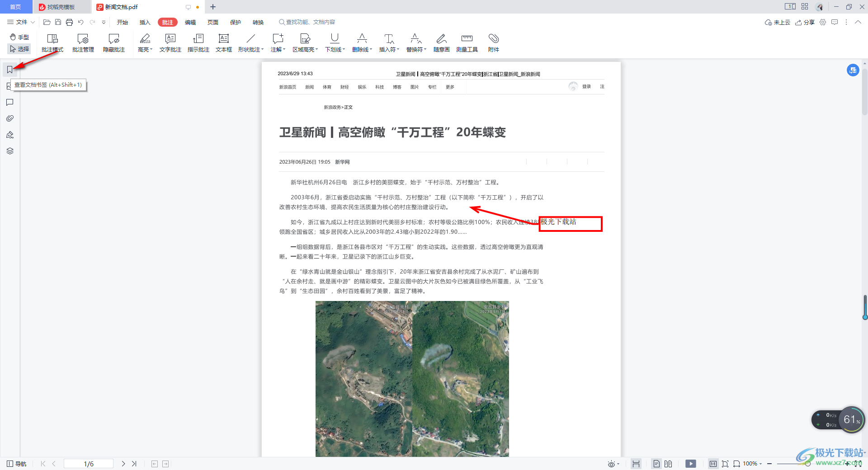Click the zoom slider handle
The width and height of the screenshot is (868, 470).
(807, 464)
